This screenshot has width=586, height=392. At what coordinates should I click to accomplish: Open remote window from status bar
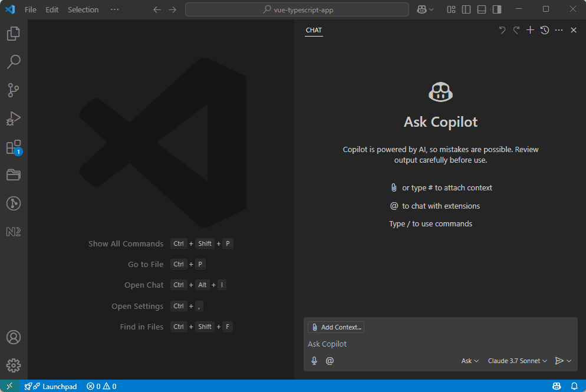coord(9,386)
